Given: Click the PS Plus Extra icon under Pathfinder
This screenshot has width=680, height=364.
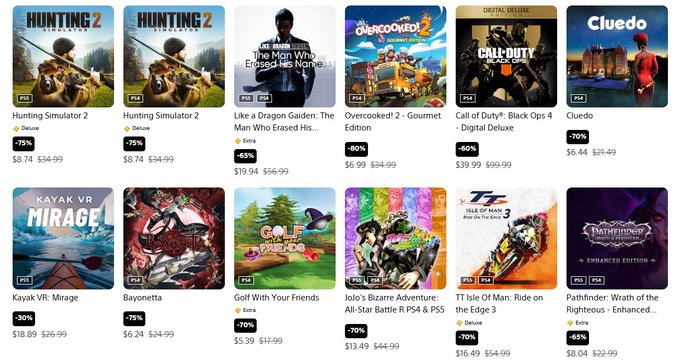Looking at the screenshot, I should click(x=570, y=323).
